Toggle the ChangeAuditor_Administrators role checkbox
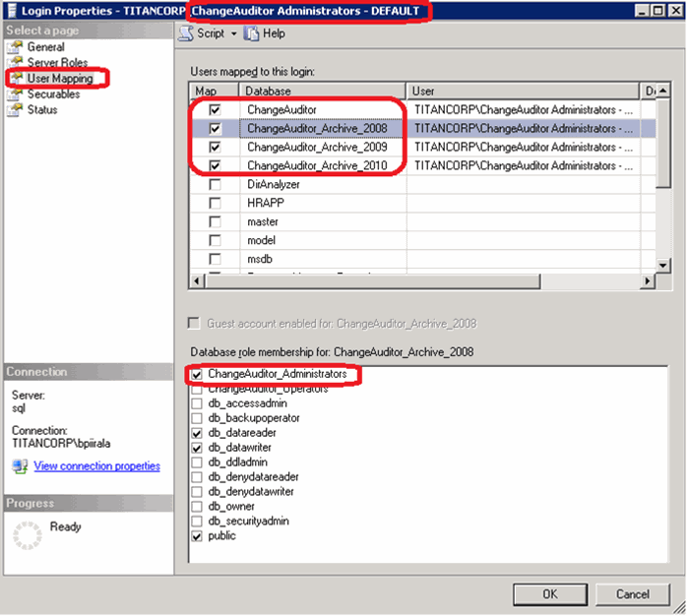Viewport: 687px width, 616px height. [x=197, y=374]
